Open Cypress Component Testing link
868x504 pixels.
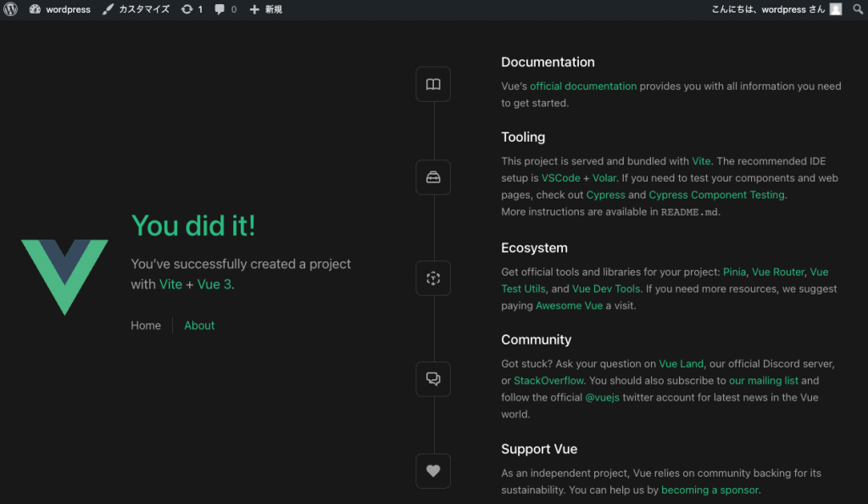coord(717,195)
